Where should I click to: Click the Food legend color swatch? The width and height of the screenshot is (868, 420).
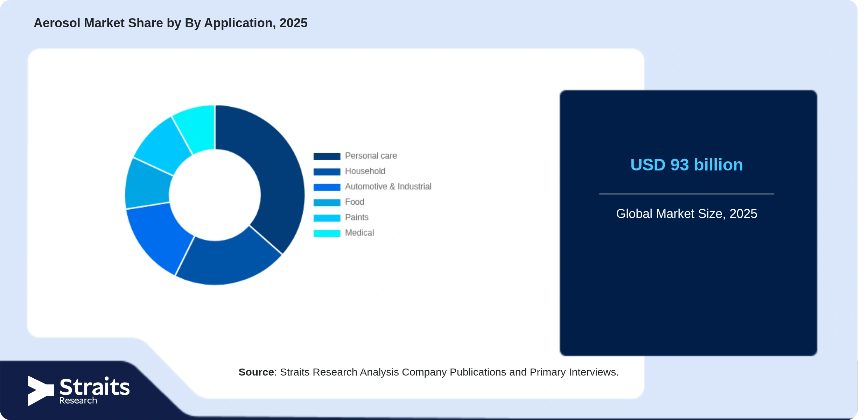tap(327, 202)
